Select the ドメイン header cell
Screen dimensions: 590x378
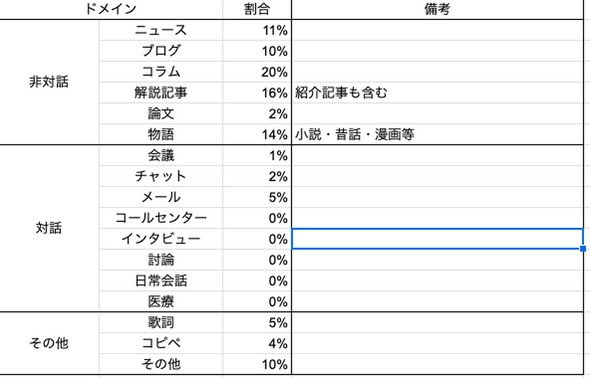pos(111,9)
